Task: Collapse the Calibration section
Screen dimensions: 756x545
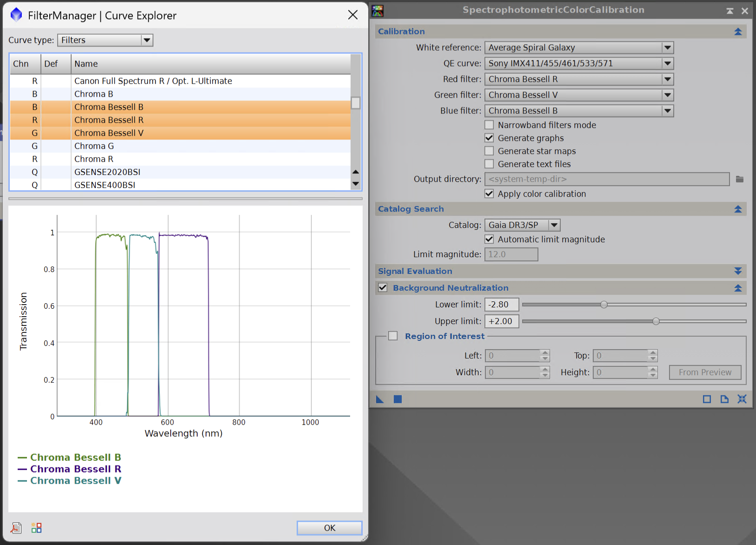Action: tap(738, 32)
